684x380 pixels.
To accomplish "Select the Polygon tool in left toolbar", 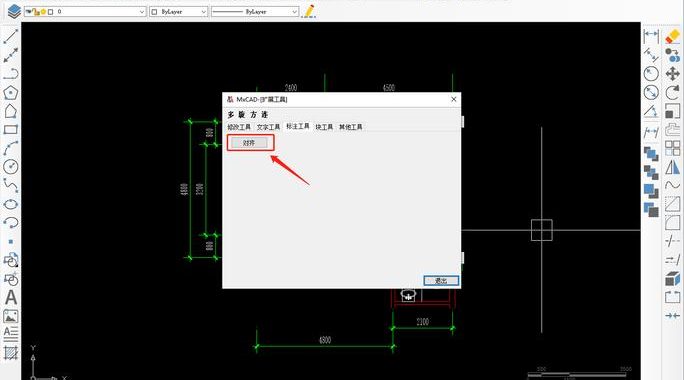I will pyautogui.click(x=10, y=93).
